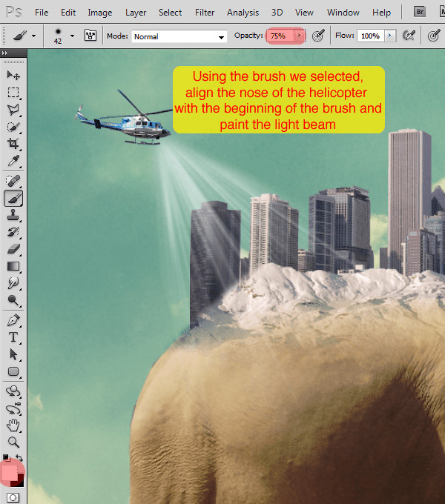Select the Crop tool
Viewport: 445px width, 504px height.
point(13,144)
